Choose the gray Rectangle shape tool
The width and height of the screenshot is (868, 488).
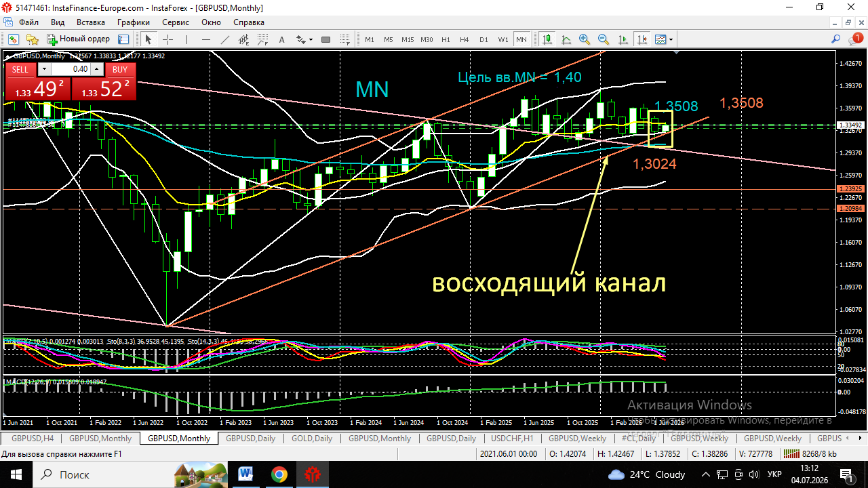point(325,39)
